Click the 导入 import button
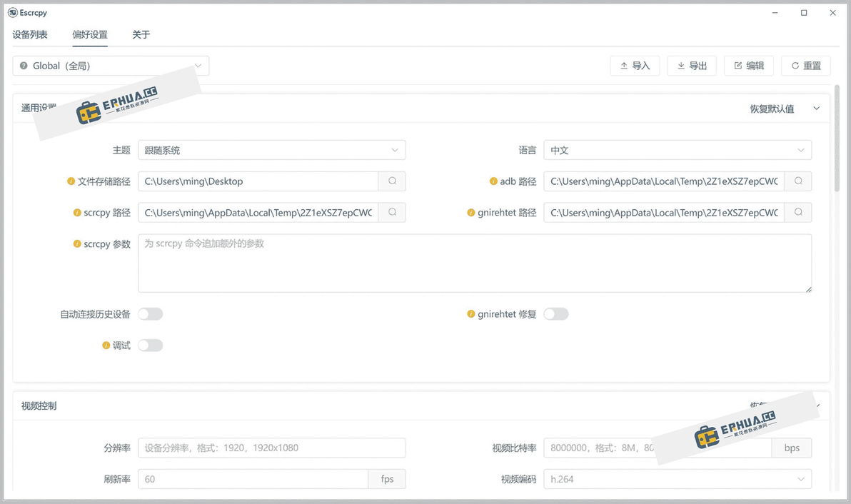Image resolution: width=851 pixels, height=504 pixels. coord(635,66)
